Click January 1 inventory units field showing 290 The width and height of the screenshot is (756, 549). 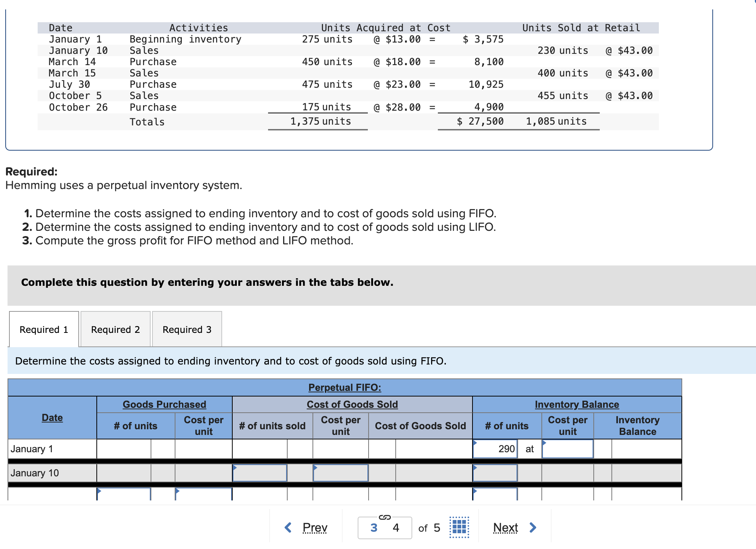(495, 449)
